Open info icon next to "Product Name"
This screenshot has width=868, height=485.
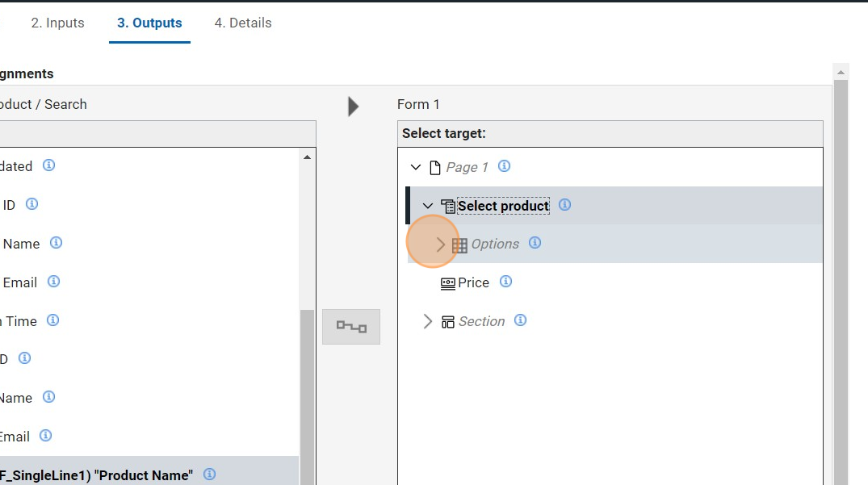(209, 475)
